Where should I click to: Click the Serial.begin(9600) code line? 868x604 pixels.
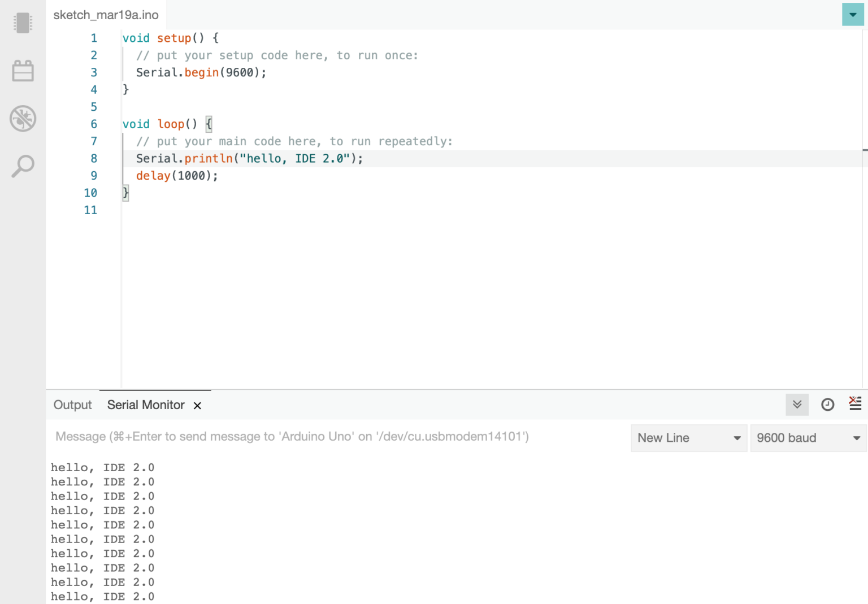click(x=201, y=73)
